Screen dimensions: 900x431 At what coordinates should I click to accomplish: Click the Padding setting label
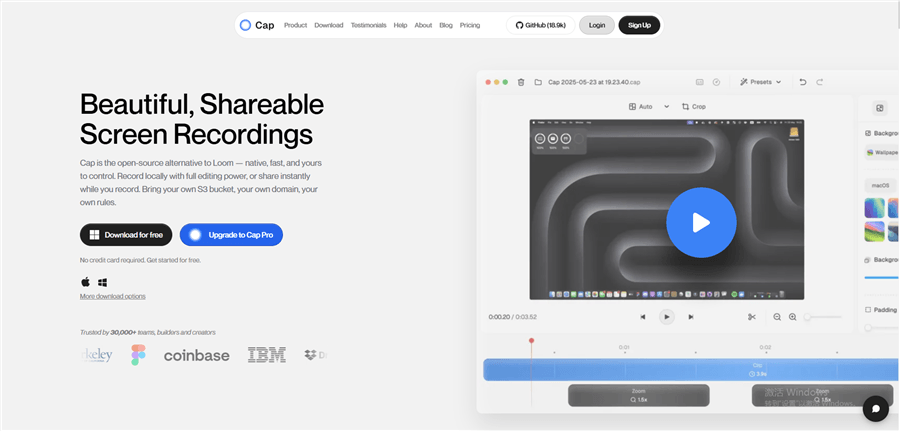point(885,309)
